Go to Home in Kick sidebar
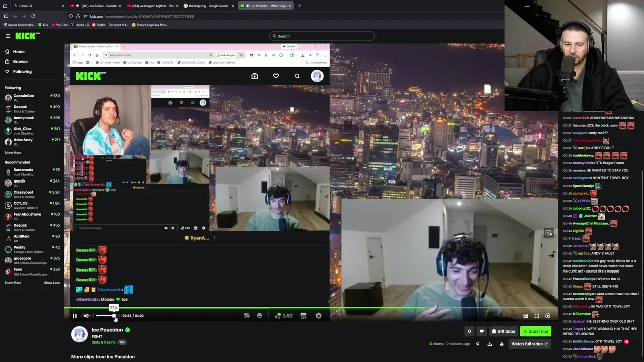The width and height of the screenshot is (644, 362). pyautogui.click(x=19, y=51)
